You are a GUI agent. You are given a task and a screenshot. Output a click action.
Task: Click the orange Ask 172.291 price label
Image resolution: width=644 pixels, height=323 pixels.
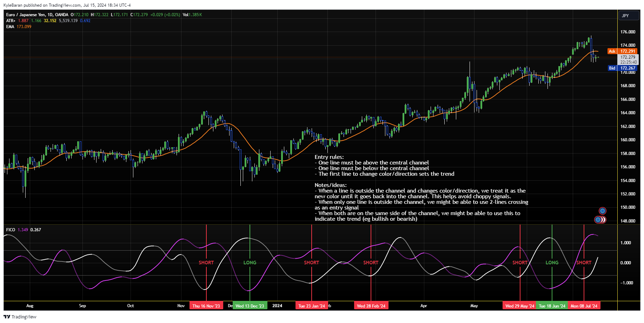622,51
